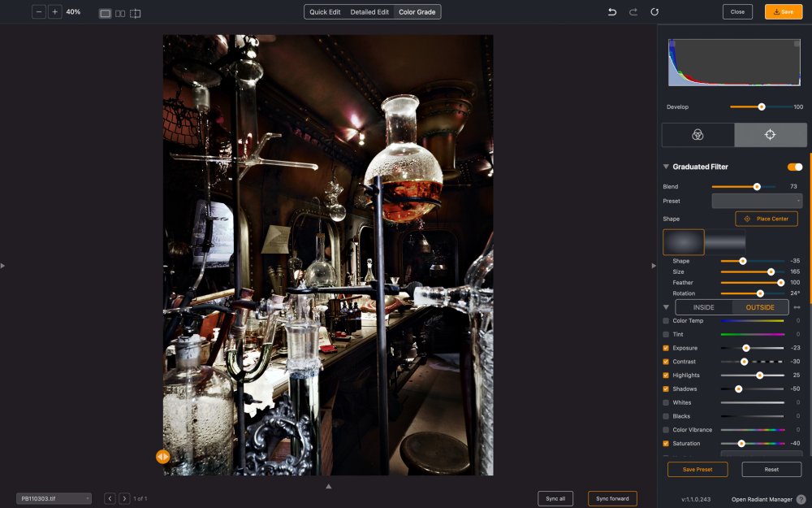Screen dimensions: 812x508
Task: Click the orange Save button
Action: (x=784, y=12)
